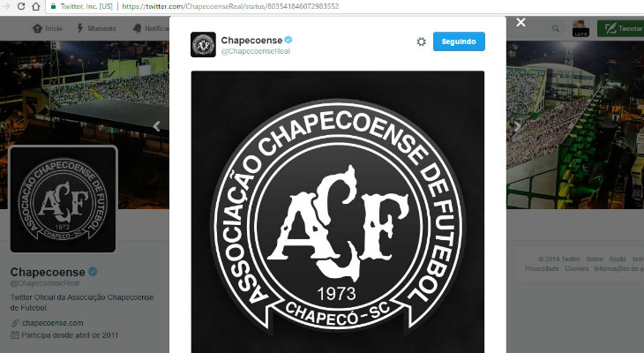Click the search magnifier icon
This screenshot has height=353, width=644.
(x=555, y=28)
